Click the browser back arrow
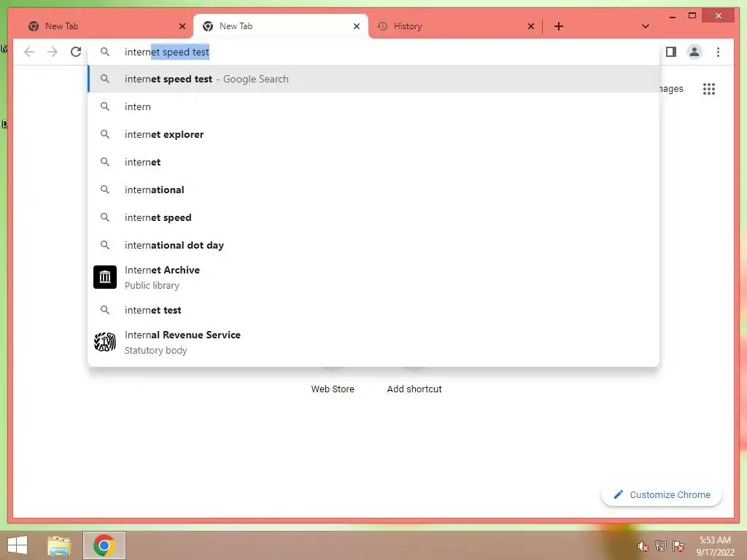The height and width of the screenshot is (560, 747). pos(29,52)
